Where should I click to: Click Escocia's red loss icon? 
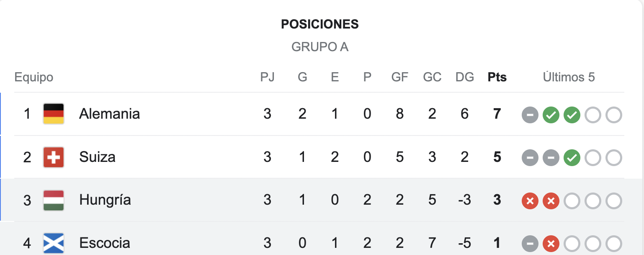pos(551,244)
